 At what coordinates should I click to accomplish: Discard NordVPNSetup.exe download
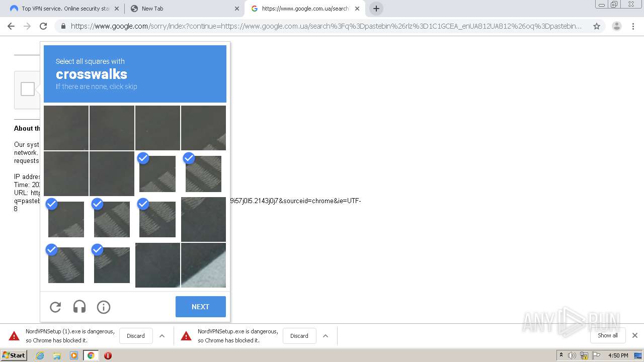[299, 336]
